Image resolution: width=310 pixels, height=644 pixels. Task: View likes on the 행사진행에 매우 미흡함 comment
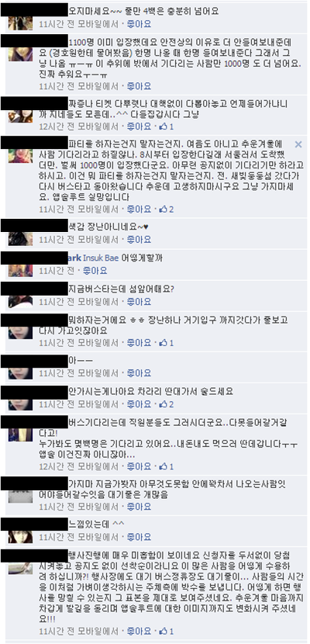[166, 631]
